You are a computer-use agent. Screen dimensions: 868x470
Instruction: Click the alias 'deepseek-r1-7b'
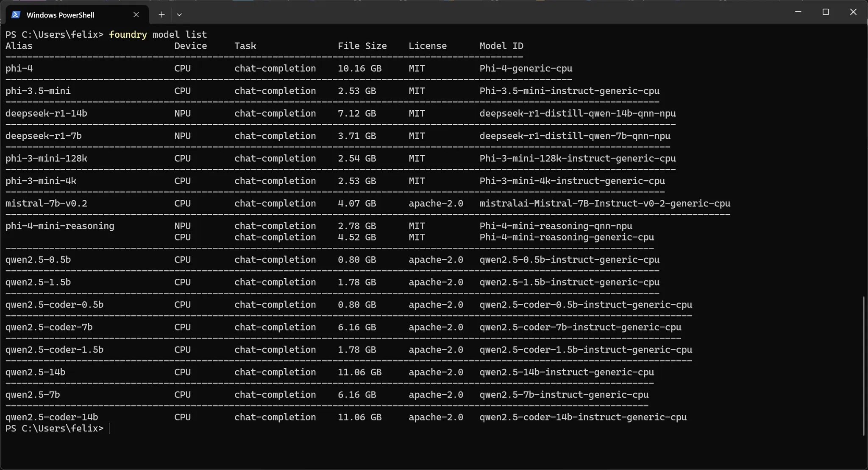point(44,136)
